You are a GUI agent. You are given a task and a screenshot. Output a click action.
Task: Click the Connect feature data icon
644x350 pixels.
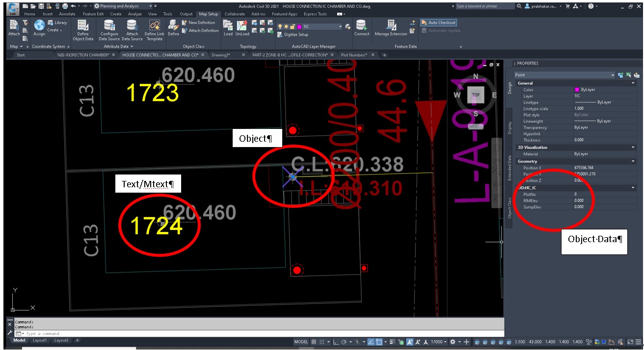click(x=362, y=25)
